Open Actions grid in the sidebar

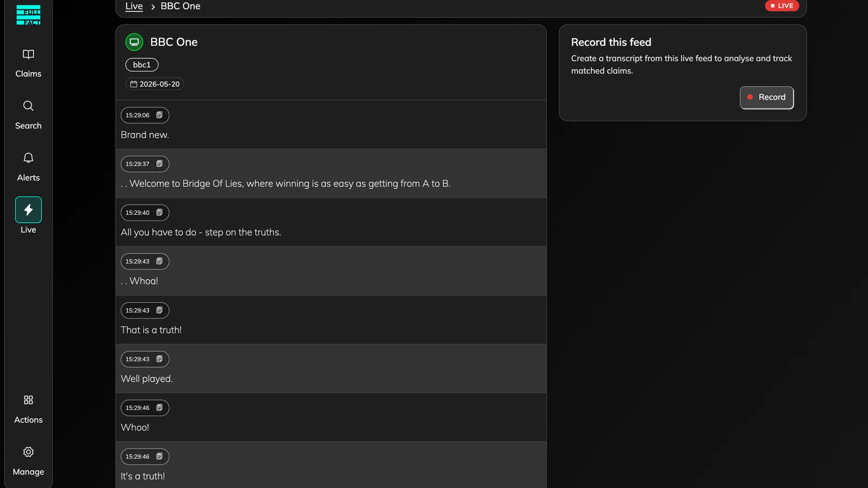28,409
